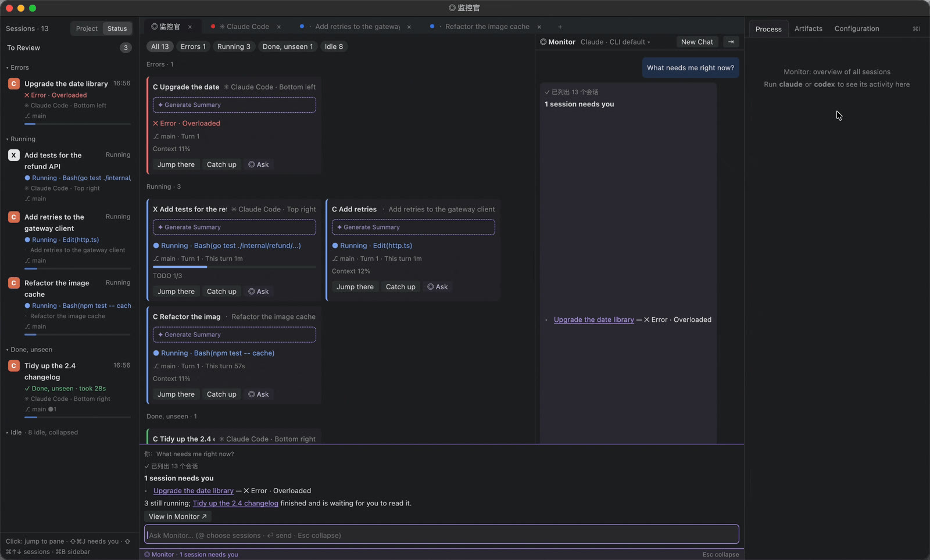
Task: Open Upgrade the date library link in chat panel
Action: [x=593, y=320]
